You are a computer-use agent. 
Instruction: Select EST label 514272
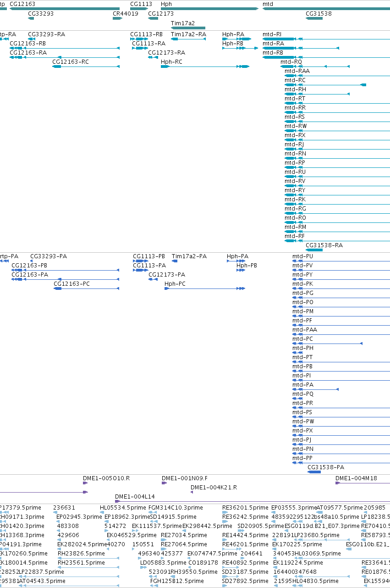click(115, 526)
